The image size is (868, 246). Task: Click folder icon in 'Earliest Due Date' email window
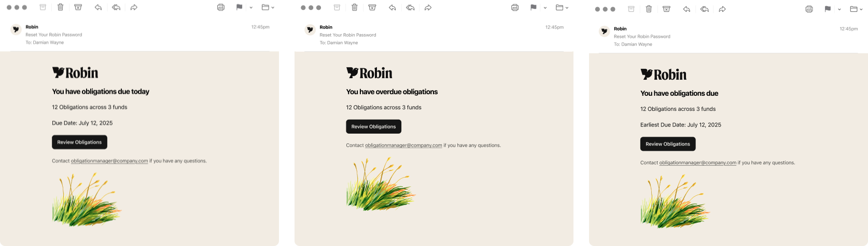coord(853,9)
